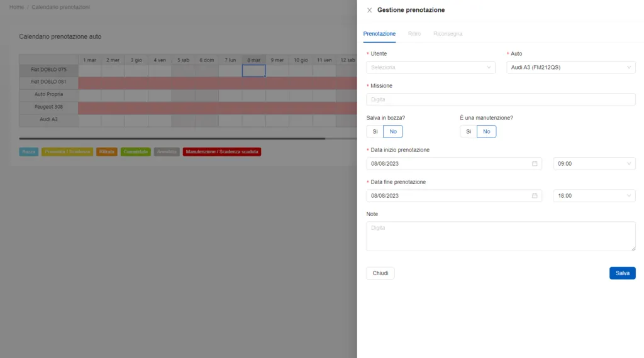Screen dimensions: 644x358
Task: Click the 2 mer column header
Action: coord(113,60)
